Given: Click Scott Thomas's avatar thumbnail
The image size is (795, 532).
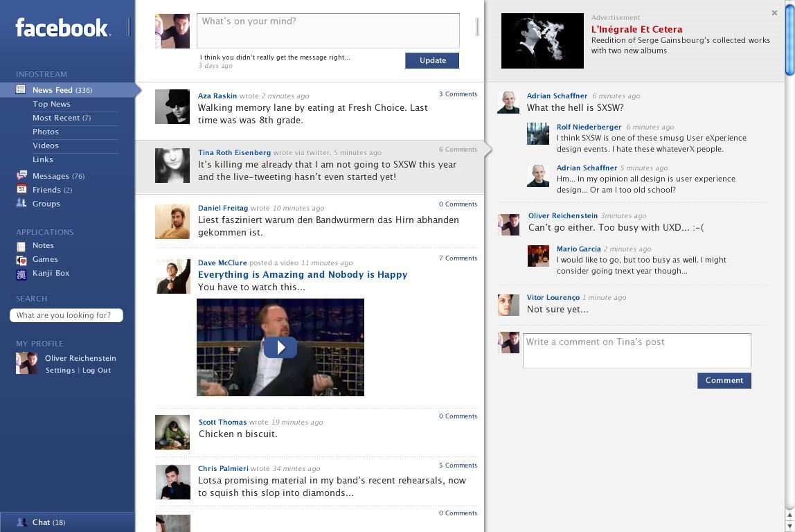Looking at the screenshot, I should tap(172, 432).
